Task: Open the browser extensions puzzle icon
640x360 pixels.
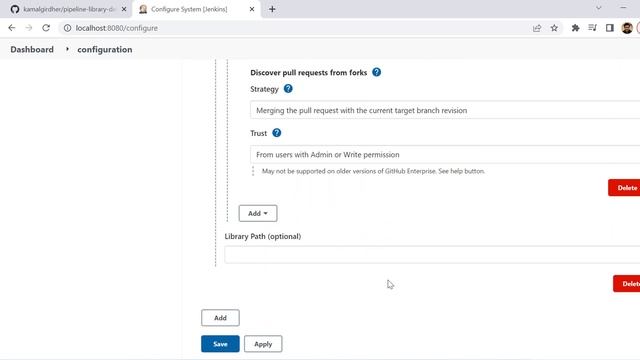Action: click(x=575, y=28)
